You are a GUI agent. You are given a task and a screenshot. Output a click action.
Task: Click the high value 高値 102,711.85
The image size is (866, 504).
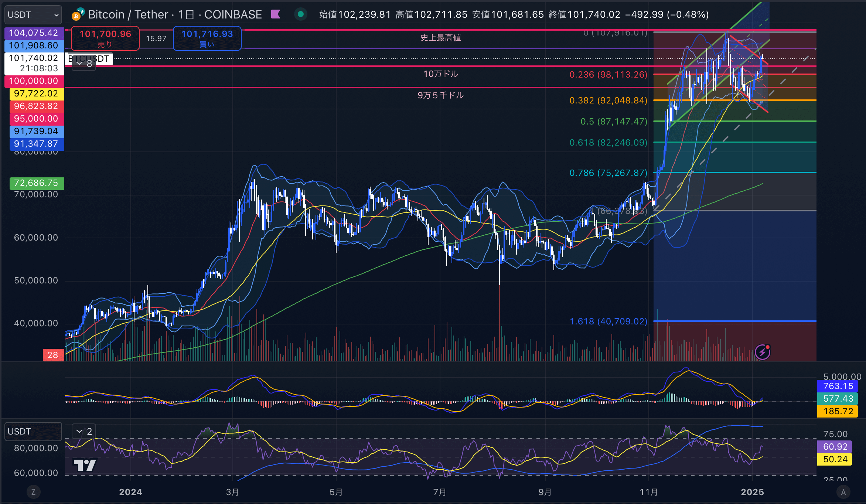pos(432,14)
